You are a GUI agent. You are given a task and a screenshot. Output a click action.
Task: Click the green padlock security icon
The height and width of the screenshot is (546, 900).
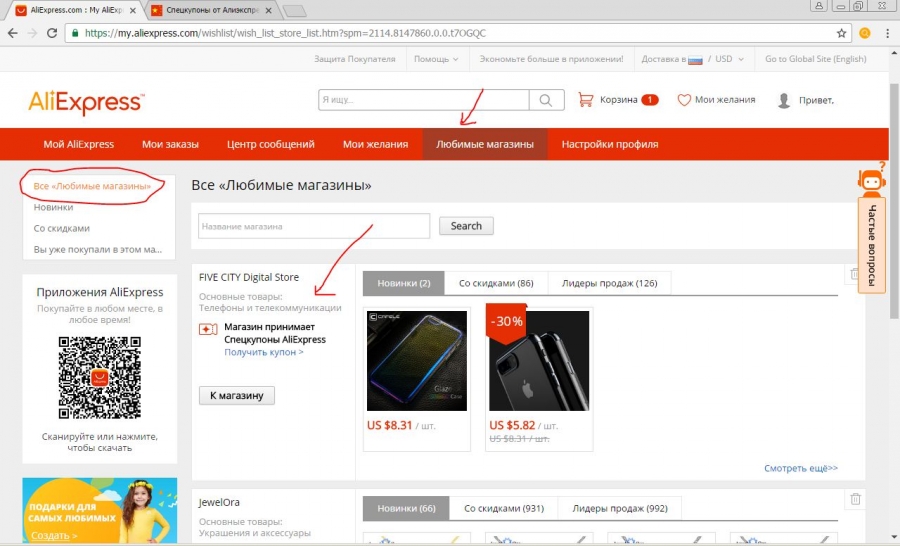point(75,33)
